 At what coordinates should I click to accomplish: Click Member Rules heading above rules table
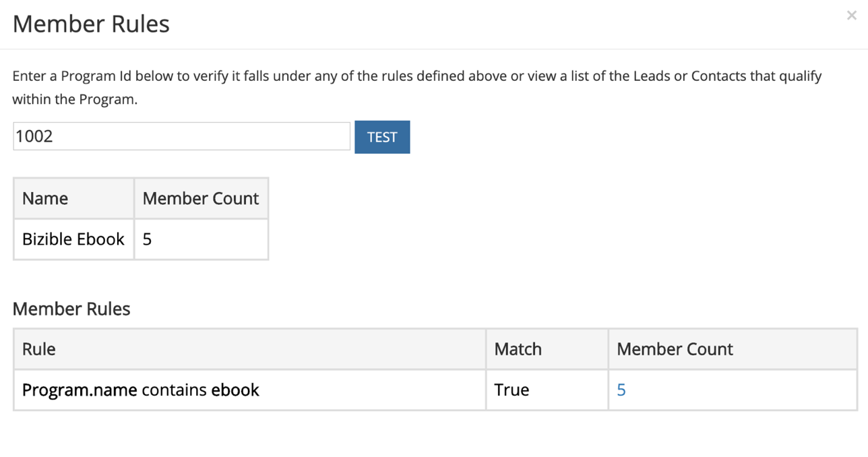(71, 309)
